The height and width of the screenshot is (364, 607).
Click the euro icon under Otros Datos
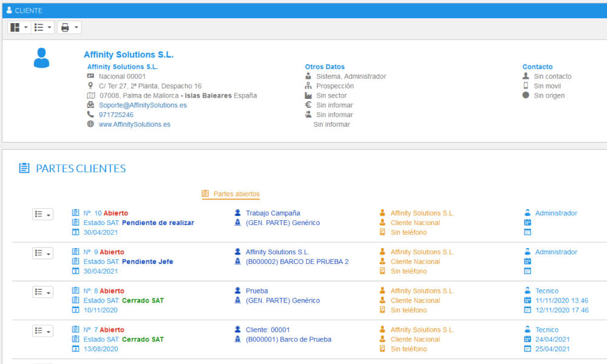pos(308,105)
